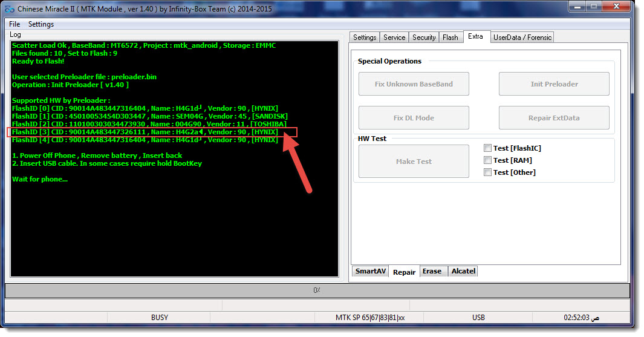Close the Chinese Miracle II window

click(x=616, y=7)
